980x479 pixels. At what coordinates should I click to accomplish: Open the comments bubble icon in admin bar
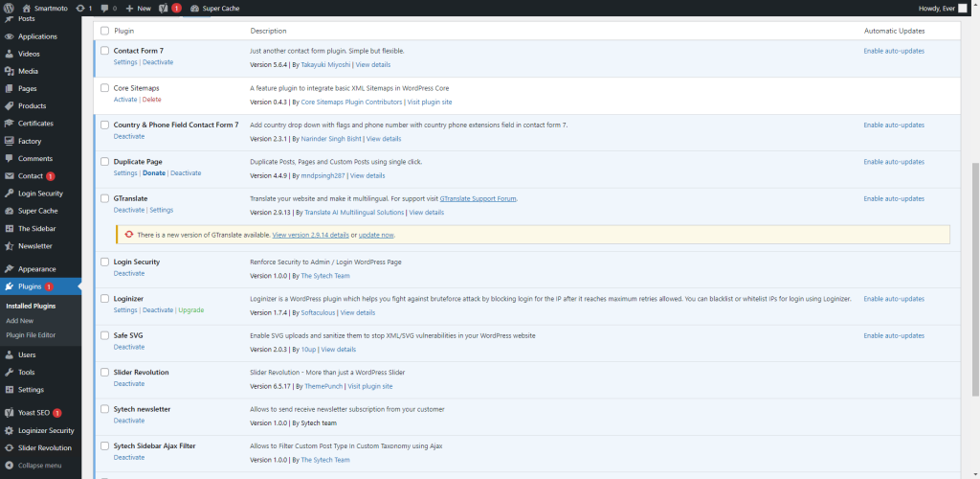point(104,8)
